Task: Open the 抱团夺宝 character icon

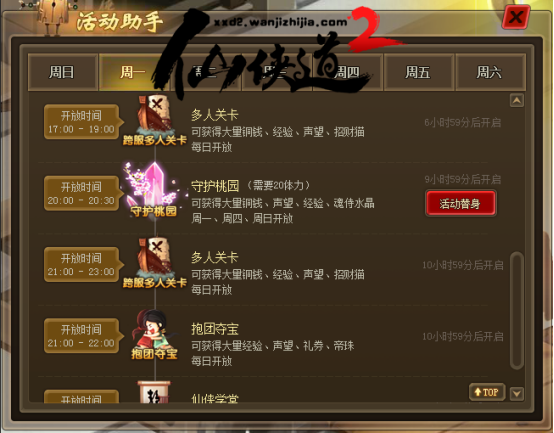Action: [x=154, y=334]
